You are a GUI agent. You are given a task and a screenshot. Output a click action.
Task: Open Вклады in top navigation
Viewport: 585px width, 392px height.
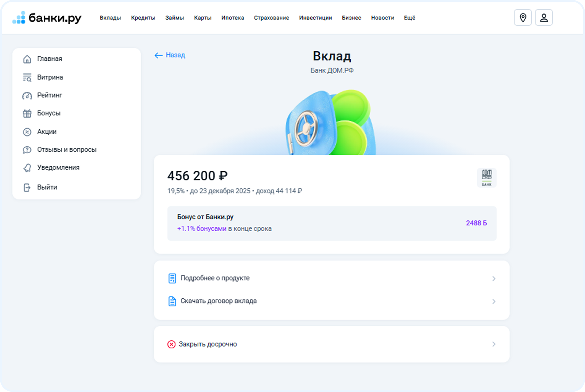coord(110,18)
